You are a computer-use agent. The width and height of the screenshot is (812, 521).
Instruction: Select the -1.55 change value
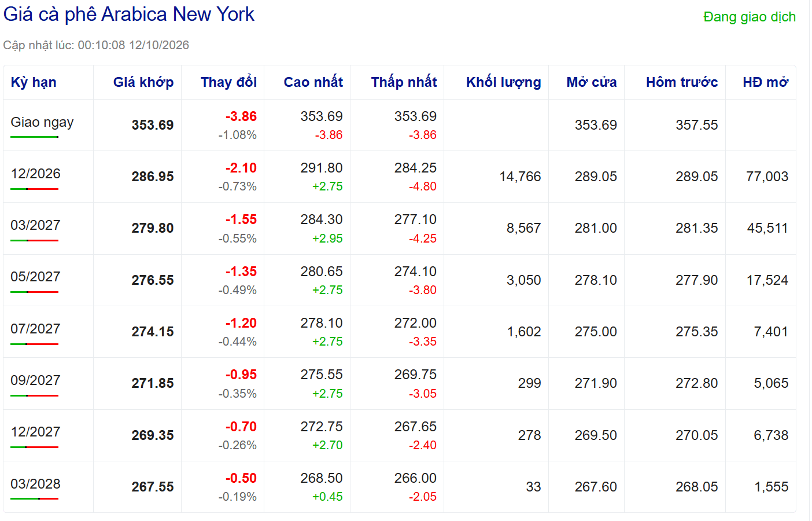pos(241,219)
